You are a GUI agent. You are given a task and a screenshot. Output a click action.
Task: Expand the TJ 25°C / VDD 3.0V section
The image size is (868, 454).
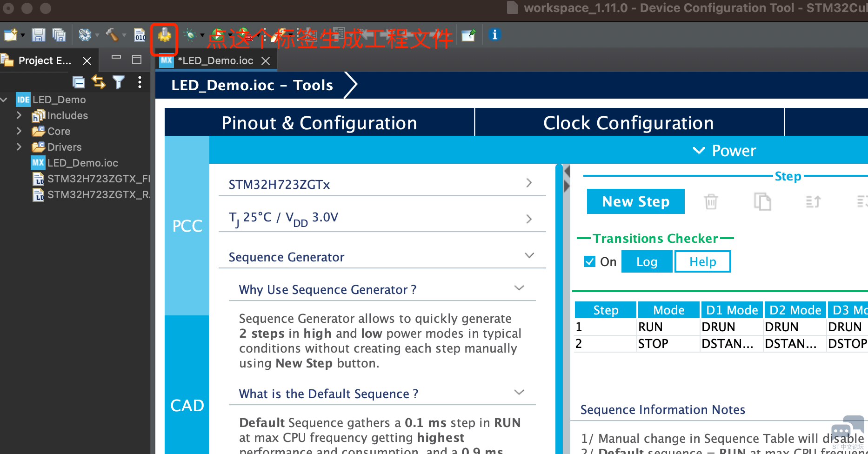click(529, 219)
